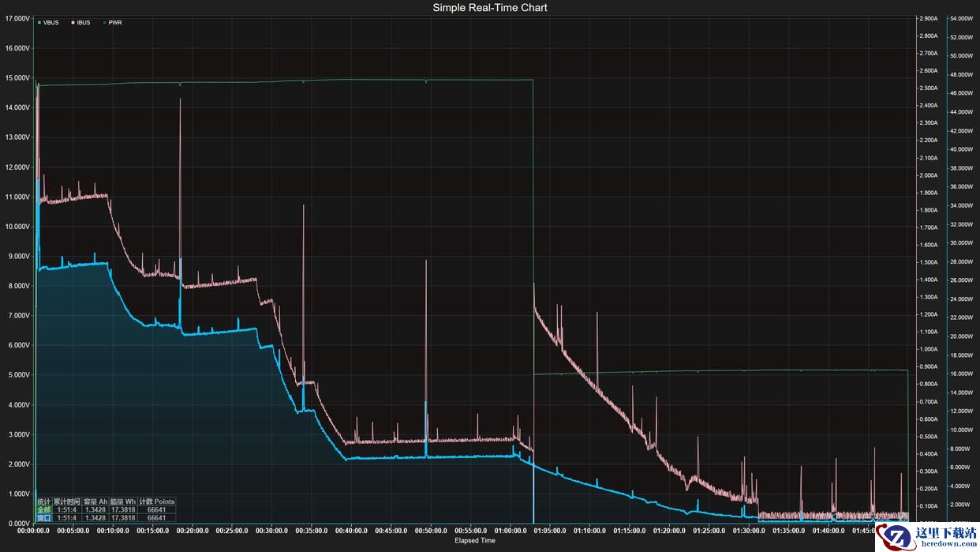The width and height of the screenshot is (980, 552).
Task: Toggle the VBUS series label
Action: pos(51,23)
